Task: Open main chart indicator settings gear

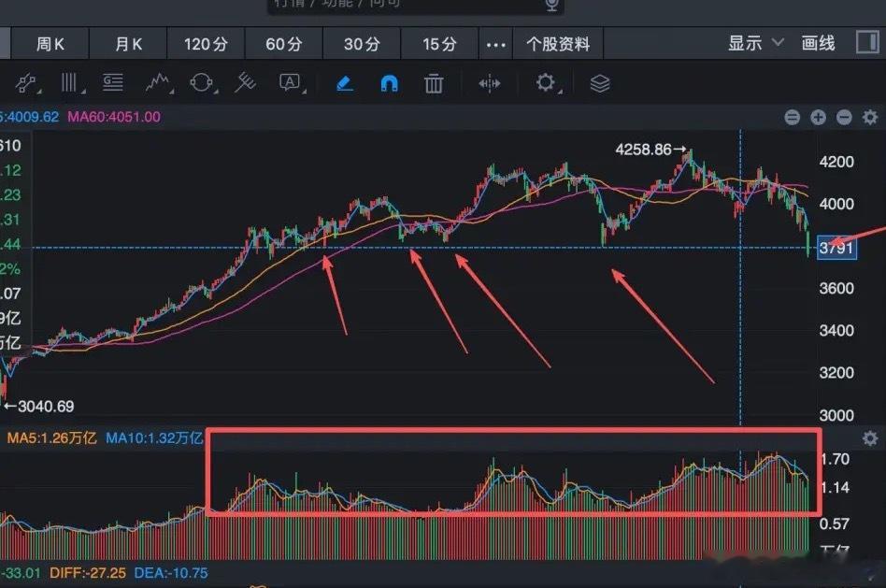Action: (x=870, y=117)
